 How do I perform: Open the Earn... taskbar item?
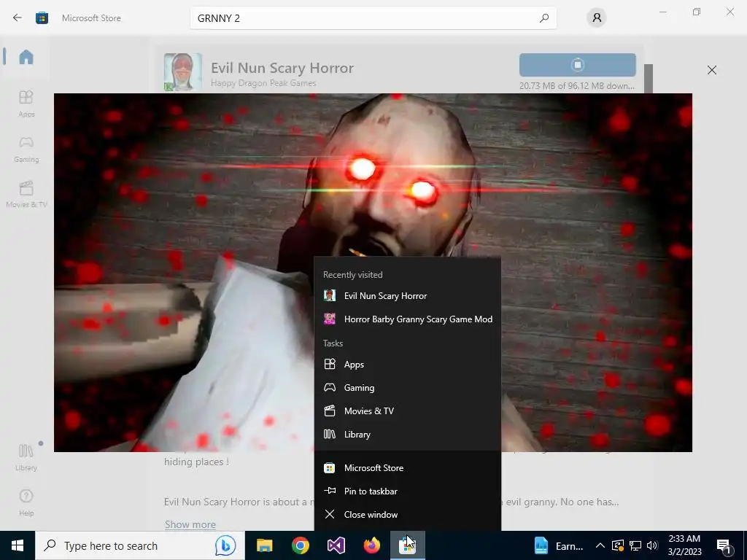(x=558, y=545)
